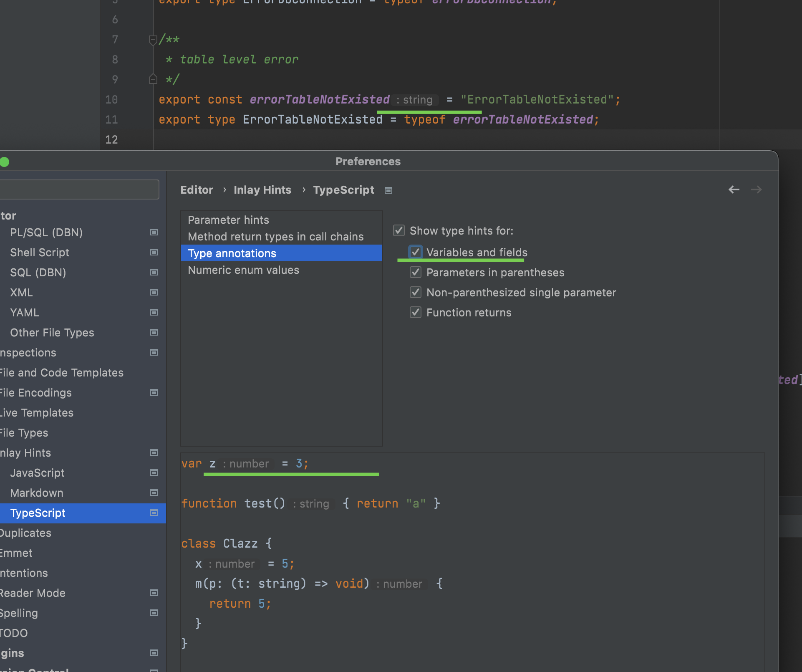This screenshot has height=672, width=802.
Task: Toggle Non-parenthesized single parameter checkbox
Action: [x=416, y=292]
